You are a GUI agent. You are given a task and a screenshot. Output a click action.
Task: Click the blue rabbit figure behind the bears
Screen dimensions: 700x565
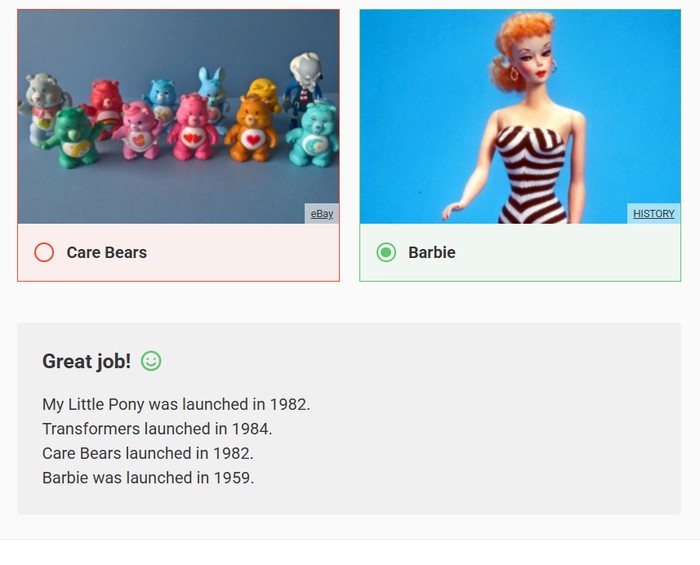point(211,88)
